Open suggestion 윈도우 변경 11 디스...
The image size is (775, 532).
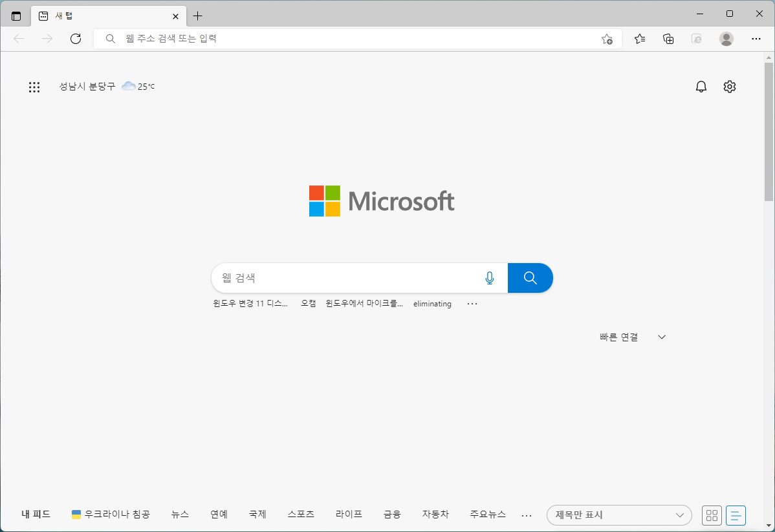point(250,303)
